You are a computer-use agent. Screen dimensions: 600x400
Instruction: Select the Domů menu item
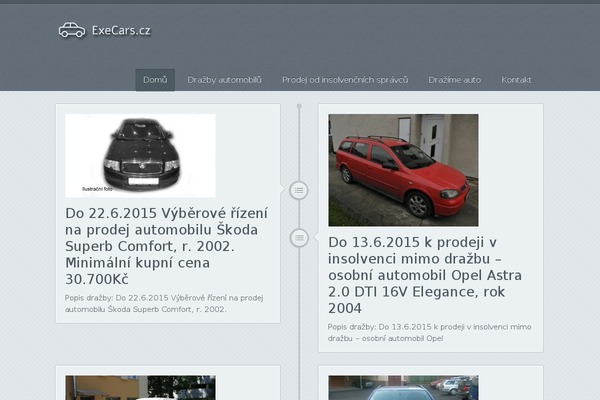155,80
